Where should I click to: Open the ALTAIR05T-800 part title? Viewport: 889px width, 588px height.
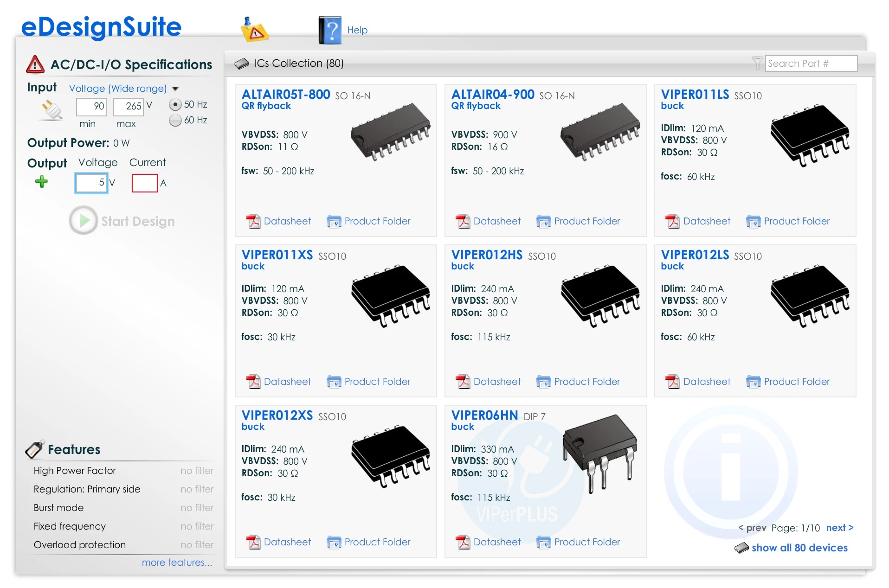click(x=286, y=95)
